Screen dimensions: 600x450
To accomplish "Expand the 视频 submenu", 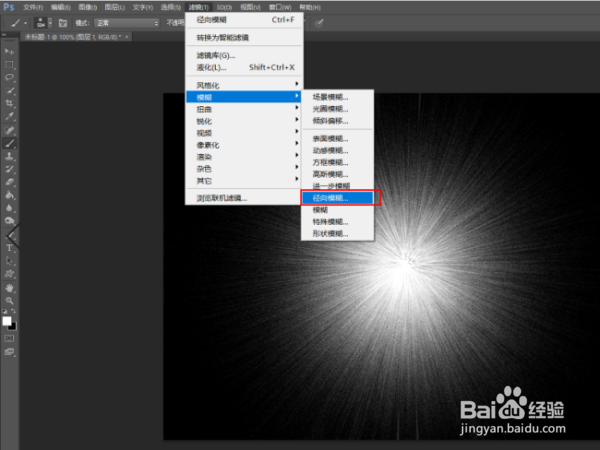I will coord(244,133).
